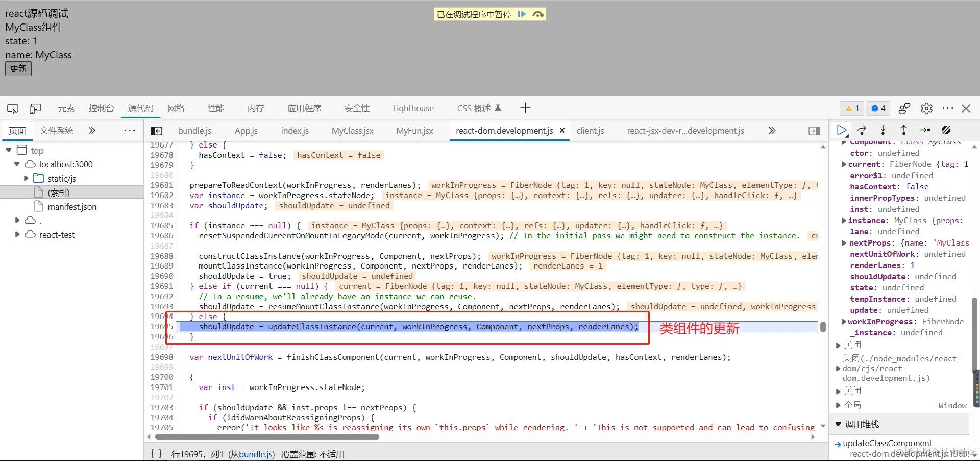Set breakpoint on line number 19698

pos(161,357)
